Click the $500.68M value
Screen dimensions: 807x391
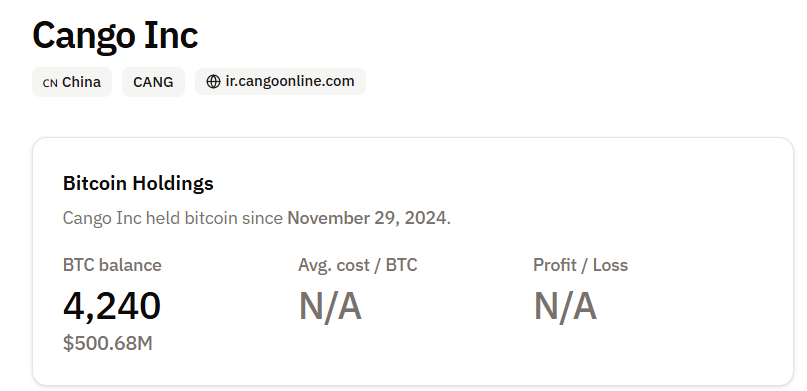[108, 343]
